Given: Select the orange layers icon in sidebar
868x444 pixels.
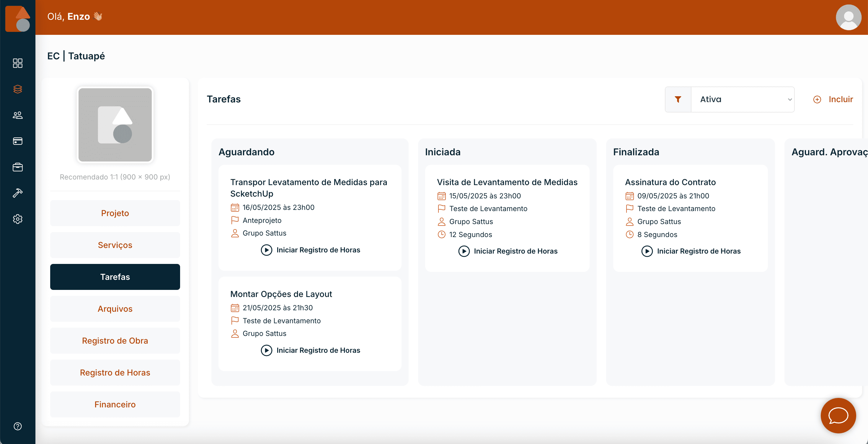Looking at the screenshot, I should point(17,89).
